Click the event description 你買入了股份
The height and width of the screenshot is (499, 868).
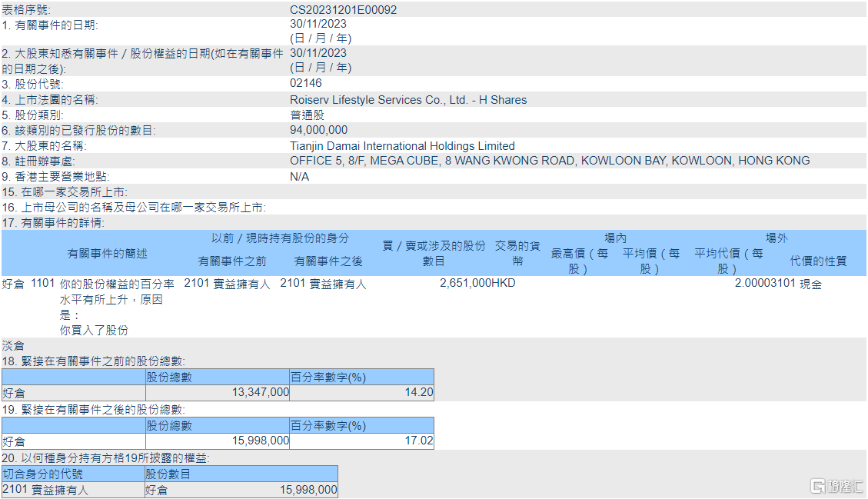(x=94, y=331)
